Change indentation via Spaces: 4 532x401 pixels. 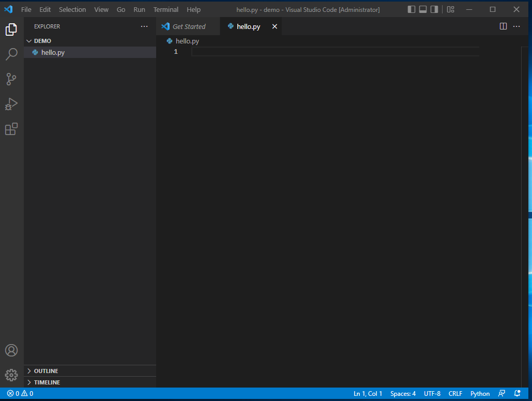pyautogui.click(x=403, y=394)
